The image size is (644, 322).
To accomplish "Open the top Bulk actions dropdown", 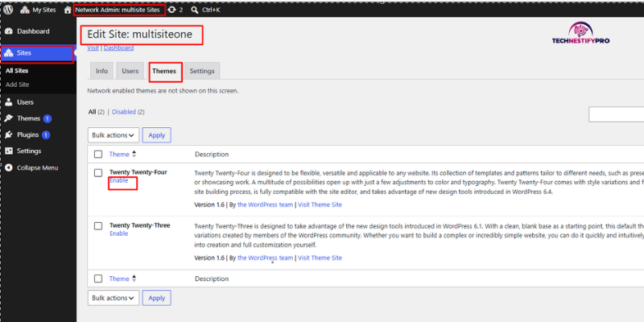I will pos(114,135).
